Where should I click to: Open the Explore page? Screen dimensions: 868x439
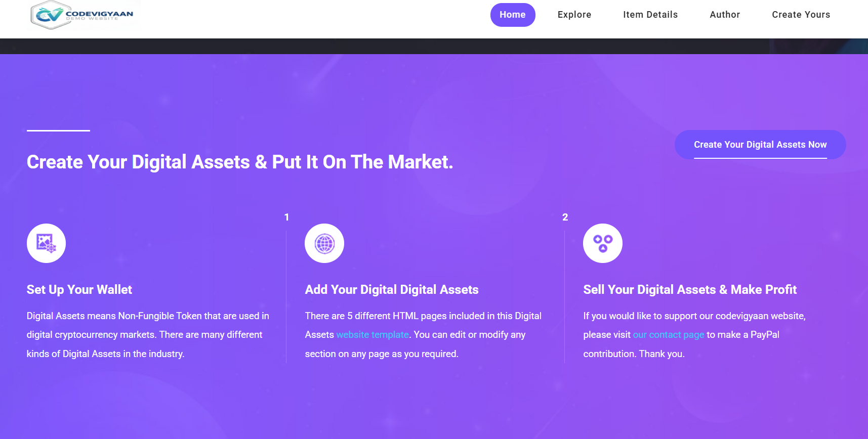coord(574,15)
